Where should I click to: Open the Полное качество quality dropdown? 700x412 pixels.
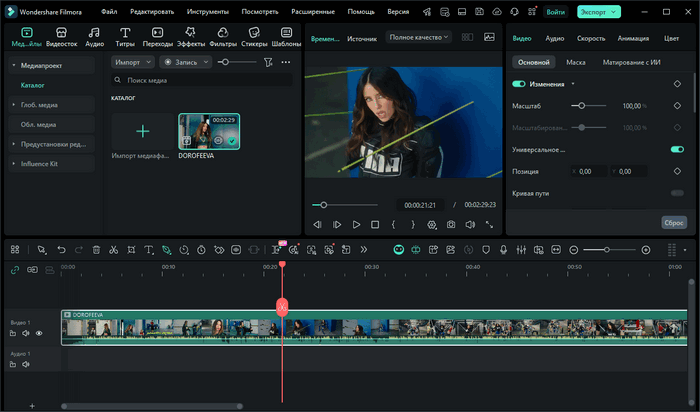click(x=419, y=37)
